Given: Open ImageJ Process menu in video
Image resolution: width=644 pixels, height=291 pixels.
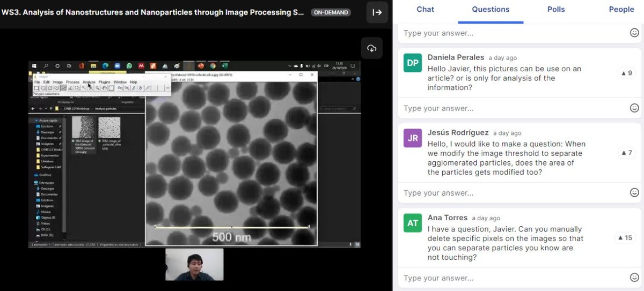Looking at the screenshot, I should pyautogui.click(x=72, y=82).
